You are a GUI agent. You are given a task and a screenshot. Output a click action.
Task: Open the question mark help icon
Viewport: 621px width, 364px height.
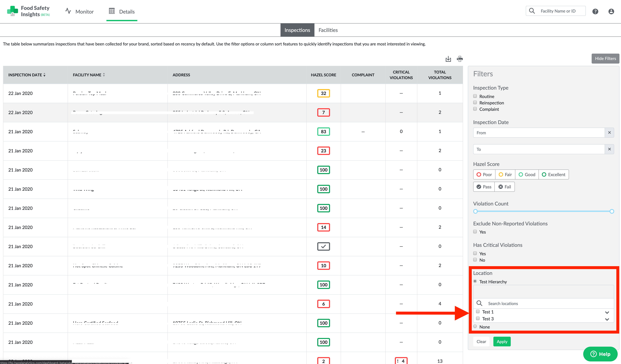click(x=595, y=11)
